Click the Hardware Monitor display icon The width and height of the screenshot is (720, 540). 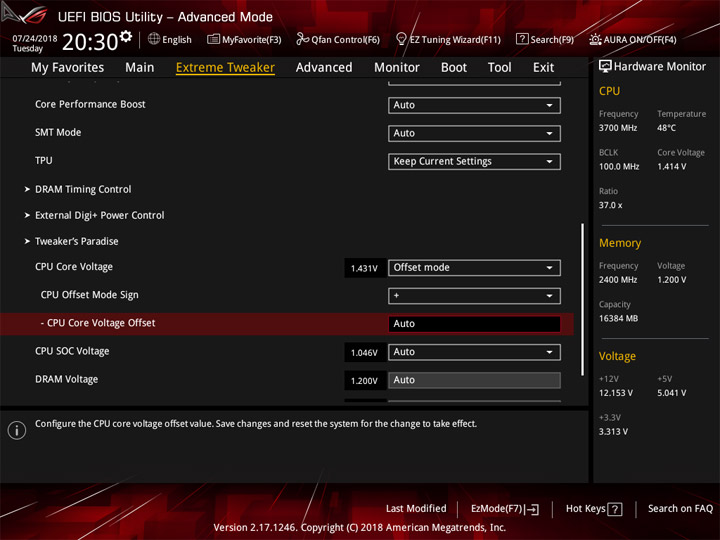click(x=605, y=67)
